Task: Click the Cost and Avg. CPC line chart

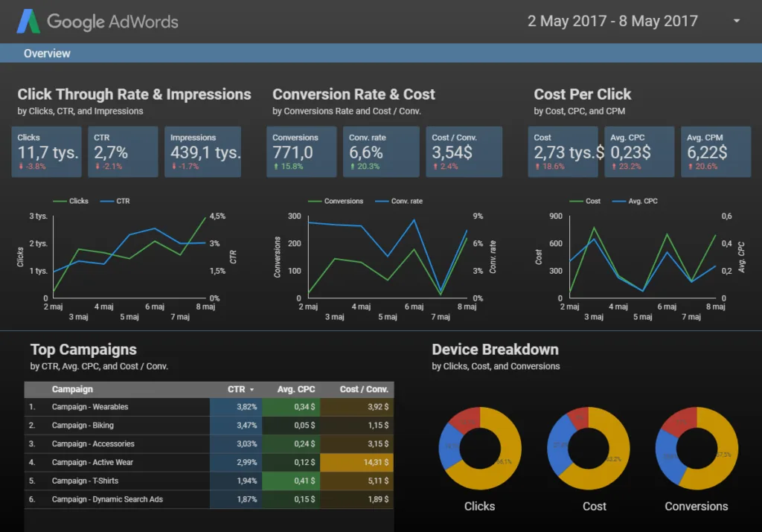Action: click(x=642, y=257)
